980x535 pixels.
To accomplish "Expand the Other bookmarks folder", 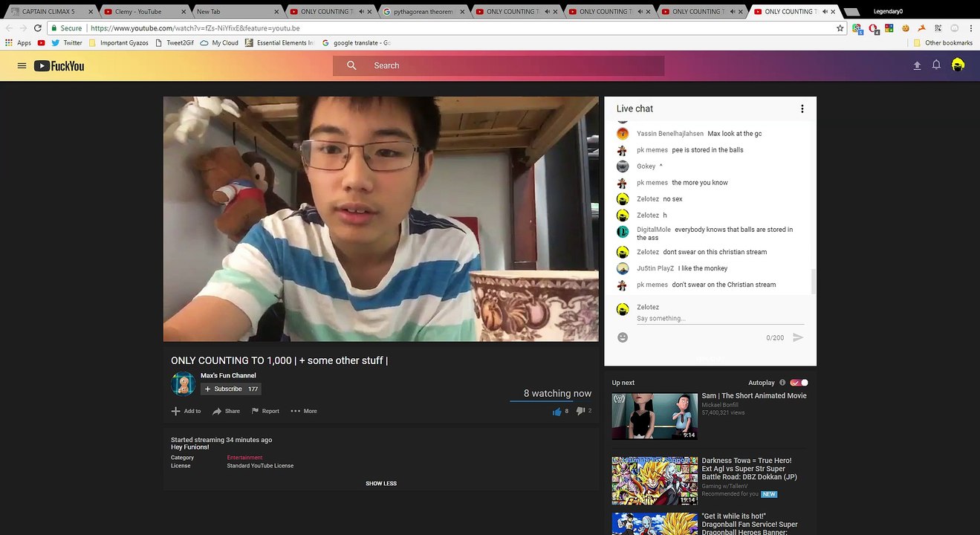I will (x=943, y=43).
